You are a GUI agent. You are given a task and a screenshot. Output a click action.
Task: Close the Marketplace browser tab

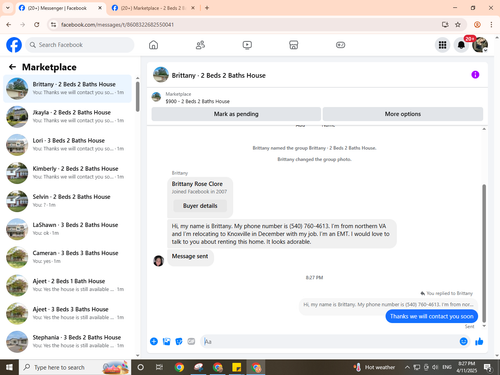click(x=193, y=8)
